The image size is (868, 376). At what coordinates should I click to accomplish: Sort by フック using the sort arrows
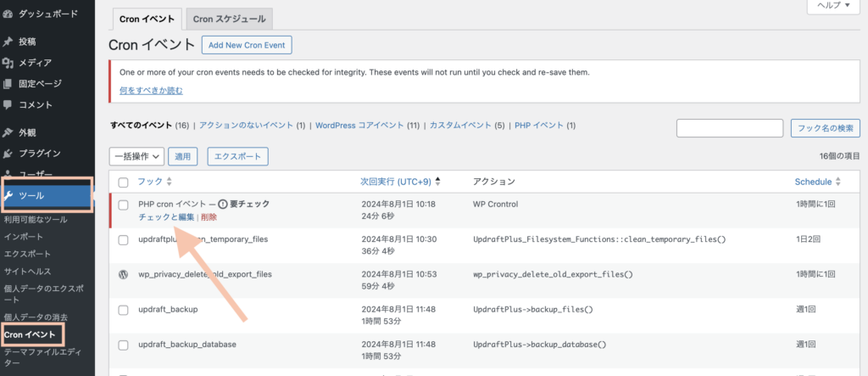[170, 182]
